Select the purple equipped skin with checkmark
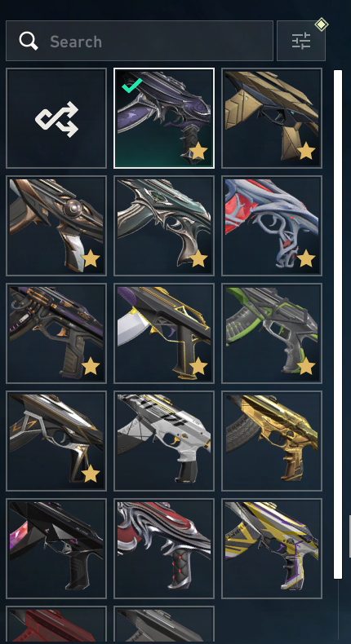Viewport: 351px width, 644px height. (164, 118)
